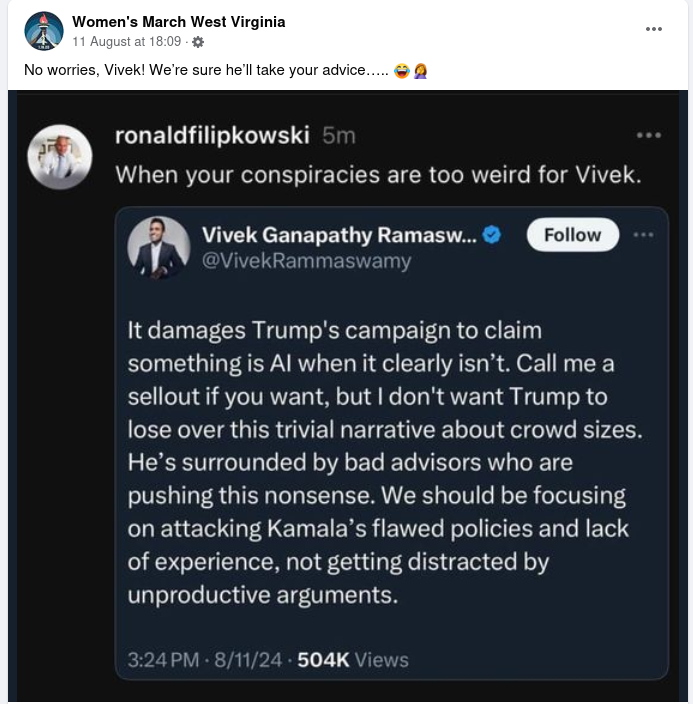Screen dimensions: 693x704
Task: Click the facepalm emoji in post caption
Action: click(x=420, y=71)
